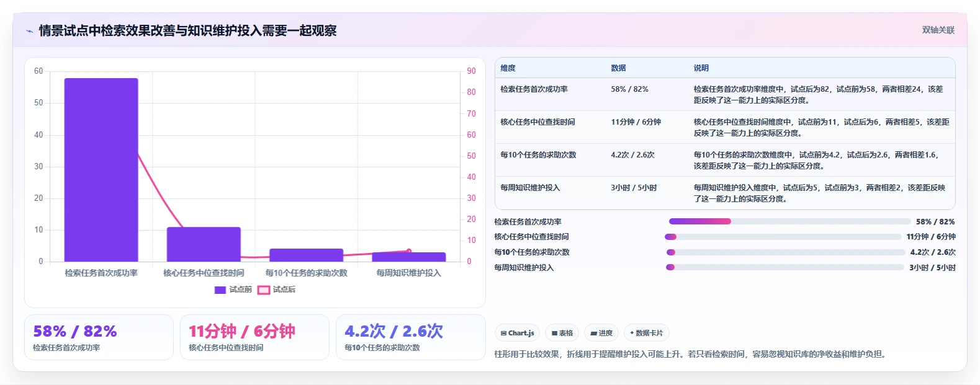980x385 pixels.
Task: Open the 11分钟 / 6分钟 data card
Action: [254, 337]
